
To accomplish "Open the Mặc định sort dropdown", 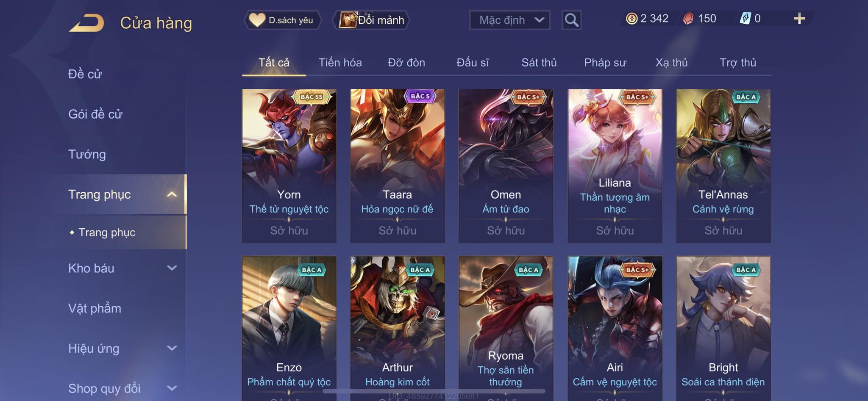I will coord(509,20).
